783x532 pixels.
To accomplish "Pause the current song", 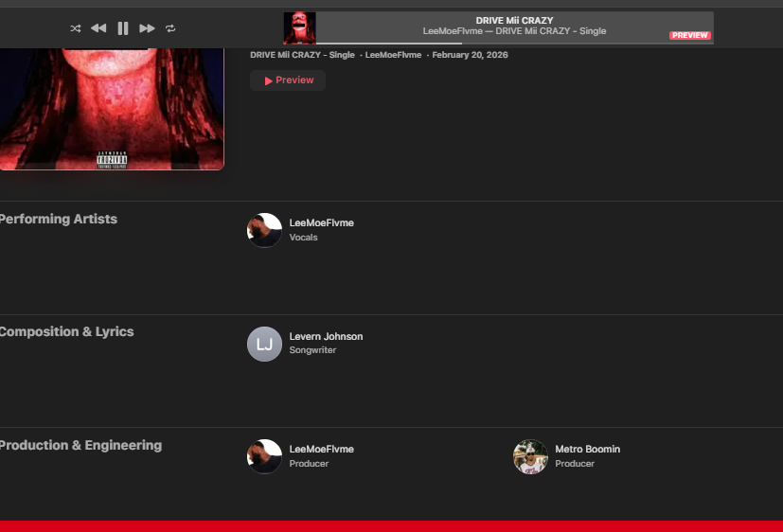I will pyautogui.click(x=123, y=28).
